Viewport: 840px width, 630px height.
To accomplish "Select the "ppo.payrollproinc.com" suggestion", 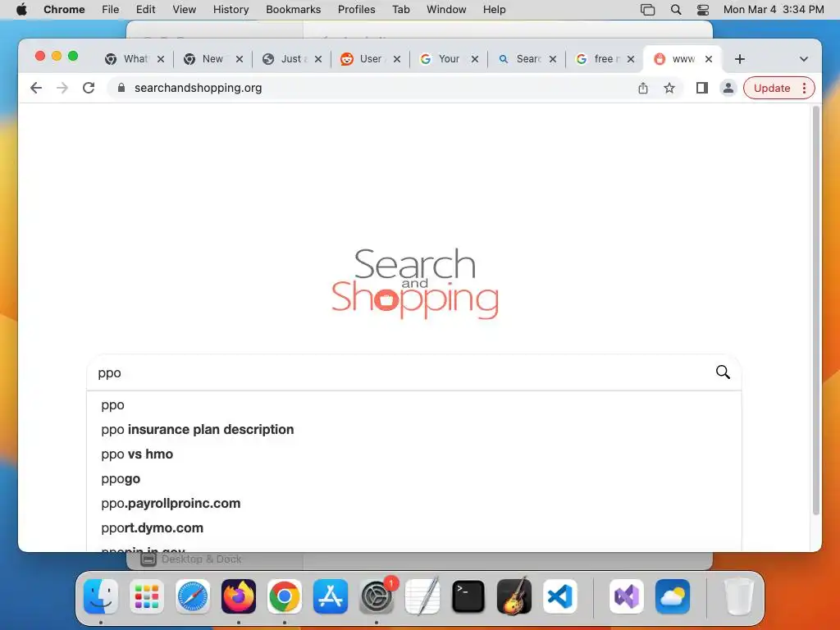I will coord(414,504).
